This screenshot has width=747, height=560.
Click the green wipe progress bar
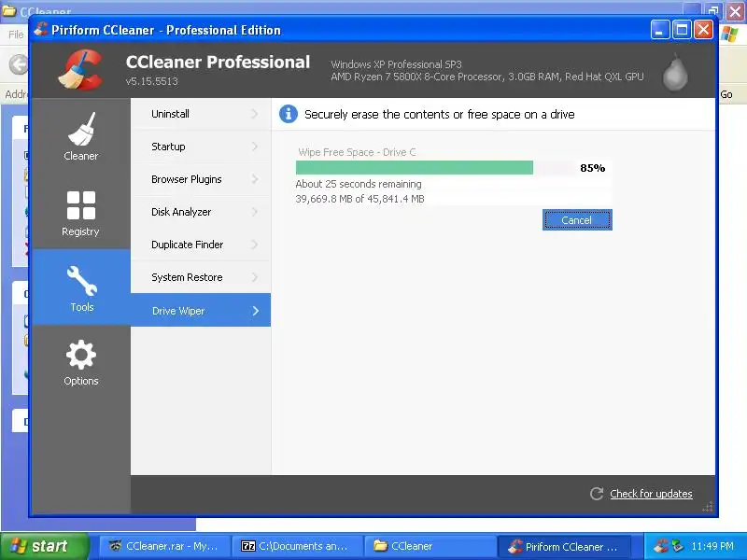[x=414, y=168]
